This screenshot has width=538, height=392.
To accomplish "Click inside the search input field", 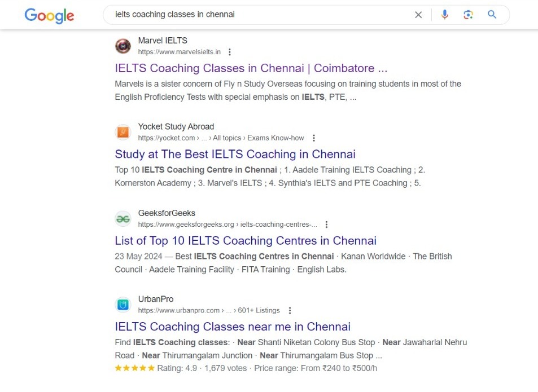I will tap(254, 15).
